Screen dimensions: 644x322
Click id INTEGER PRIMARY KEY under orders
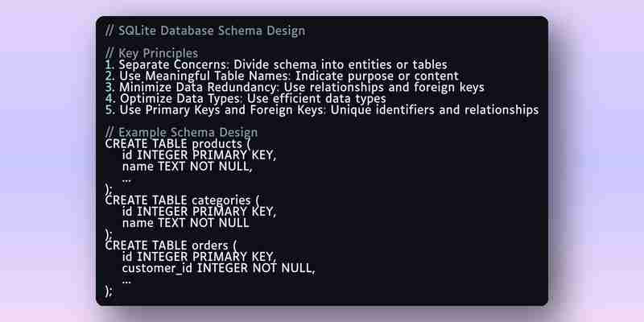coord(199,257)
